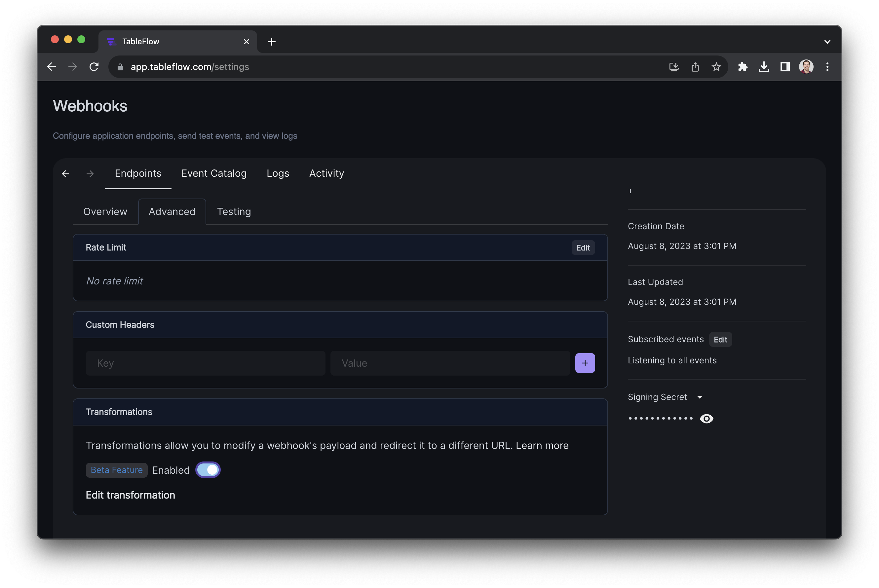The image size is (879, 588).
Task: Edit the Subscribed events
Action: [x=720, y=339]
